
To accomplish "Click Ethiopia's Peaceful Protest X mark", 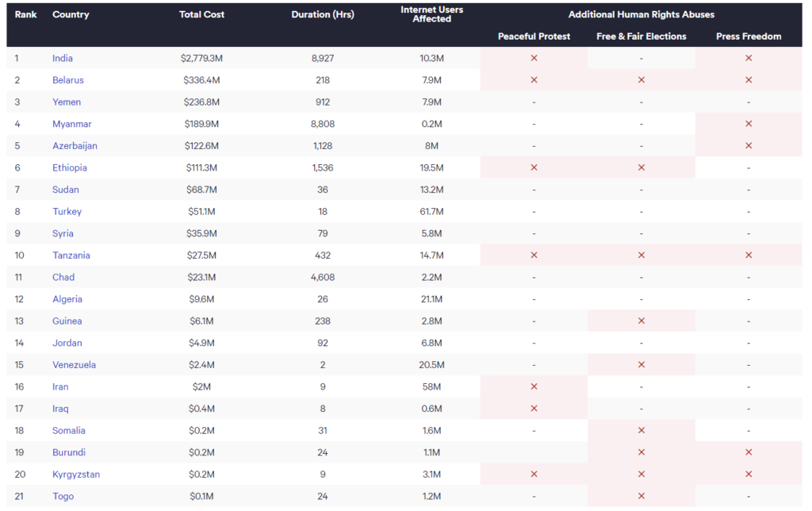I will point(534,167).
